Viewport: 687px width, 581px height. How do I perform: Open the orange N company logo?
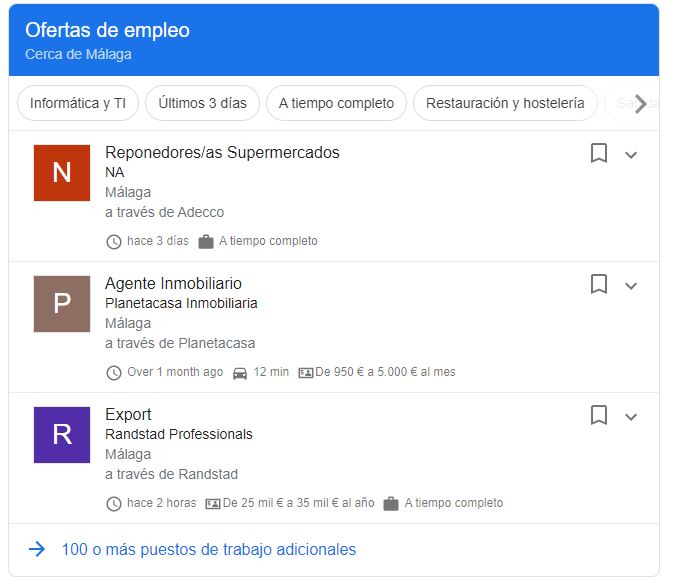[62, 173]
